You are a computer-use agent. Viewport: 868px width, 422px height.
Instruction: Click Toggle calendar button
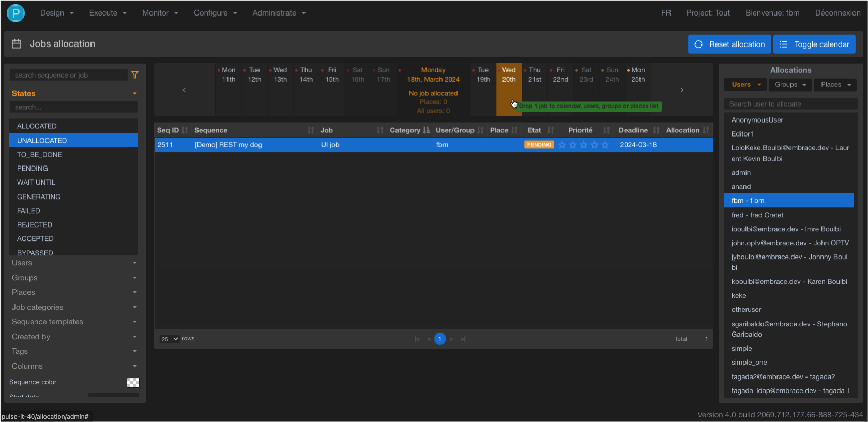tap(814, 44)
